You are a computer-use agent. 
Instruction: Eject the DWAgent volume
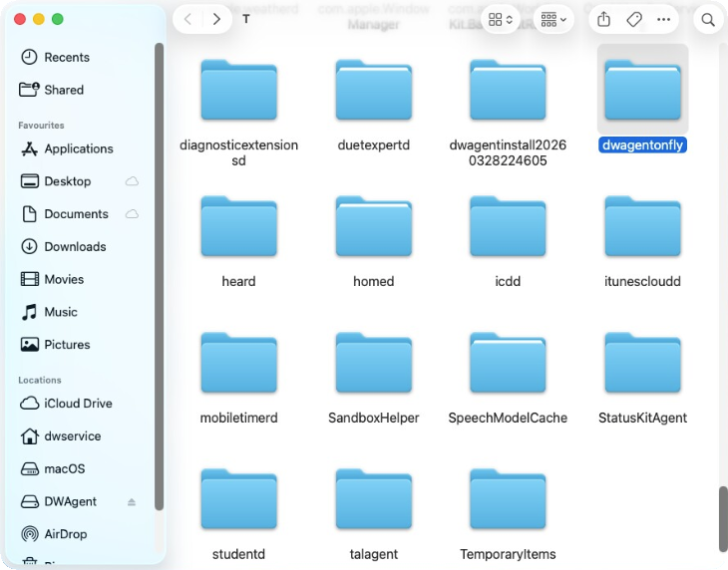132,502
